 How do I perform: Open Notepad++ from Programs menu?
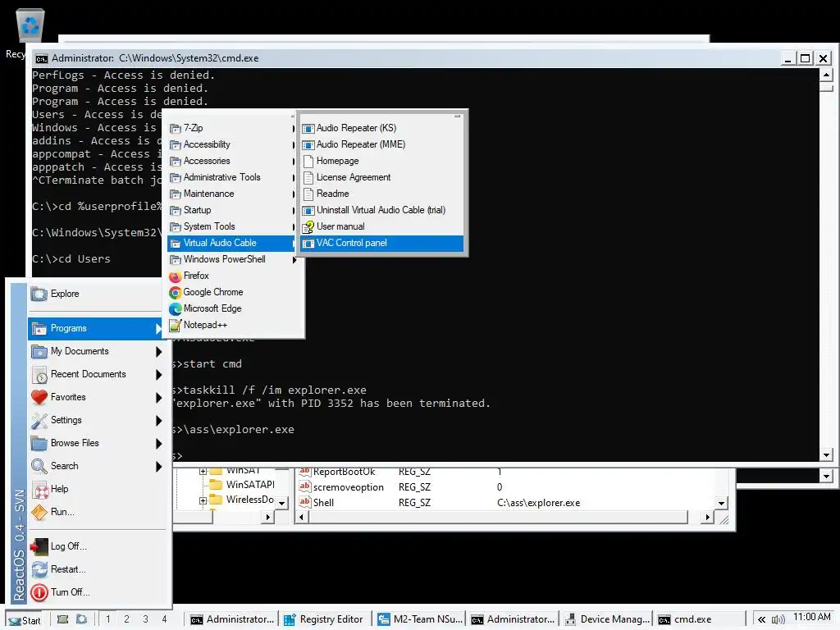pos(235,325)
